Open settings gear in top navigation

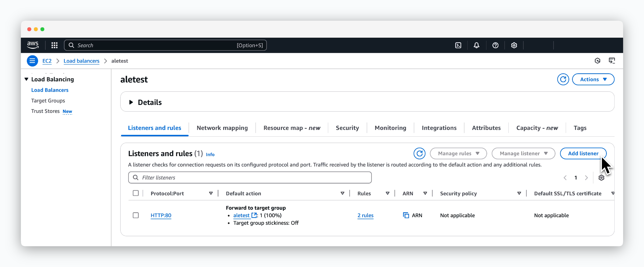514,45
